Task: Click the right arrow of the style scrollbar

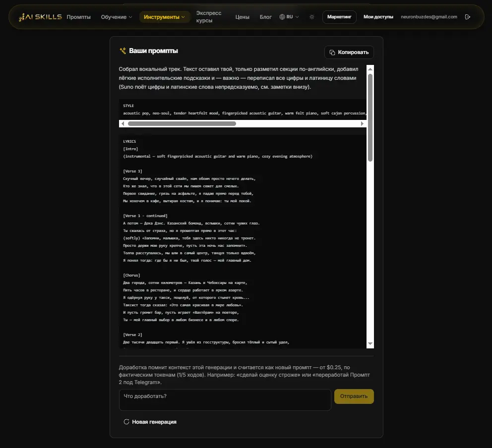Action: tap(362, 123)
